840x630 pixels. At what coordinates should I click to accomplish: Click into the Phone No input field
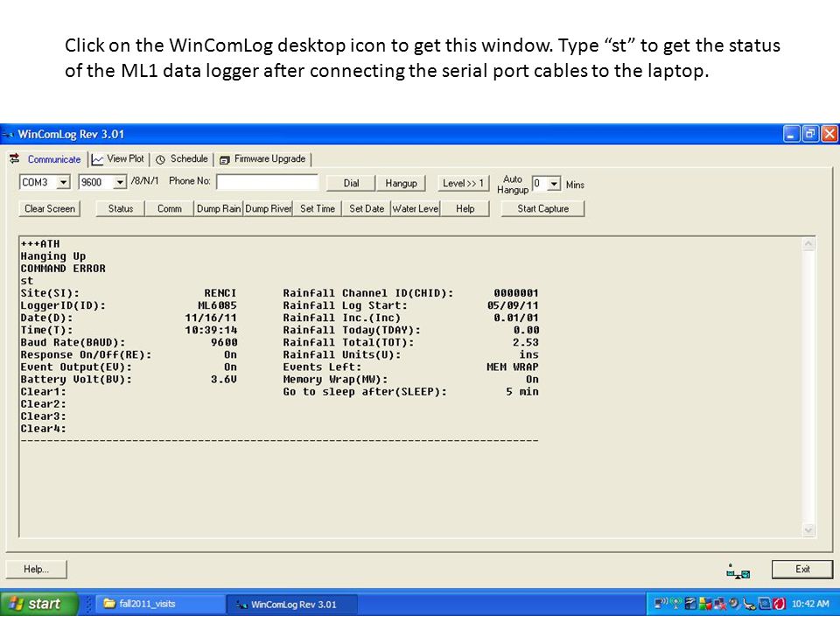click(x=268, y=182)
